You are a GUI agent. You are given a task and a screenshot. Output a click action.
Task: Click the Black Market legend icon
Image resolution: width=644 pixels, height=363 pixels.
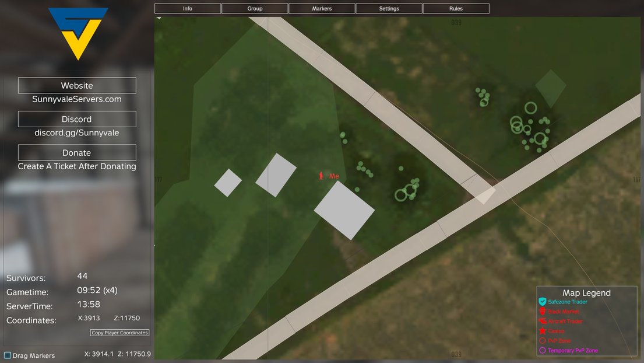(x=542, y=311)
